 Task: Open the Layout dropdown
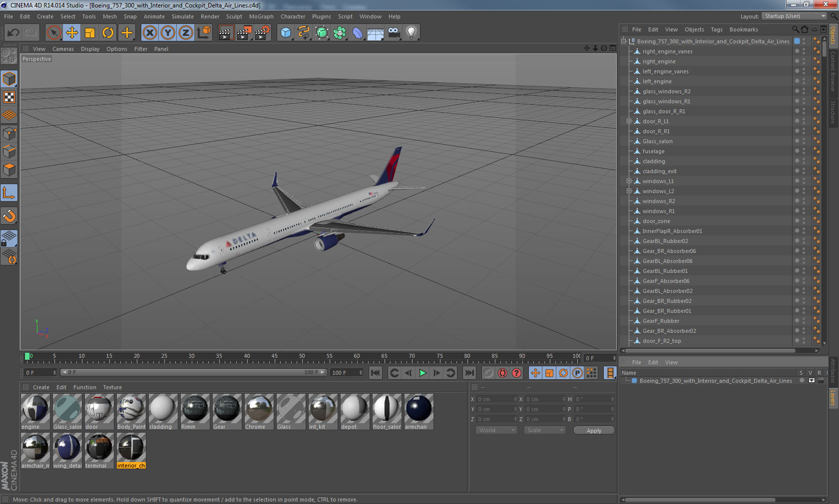coord(795,16)
